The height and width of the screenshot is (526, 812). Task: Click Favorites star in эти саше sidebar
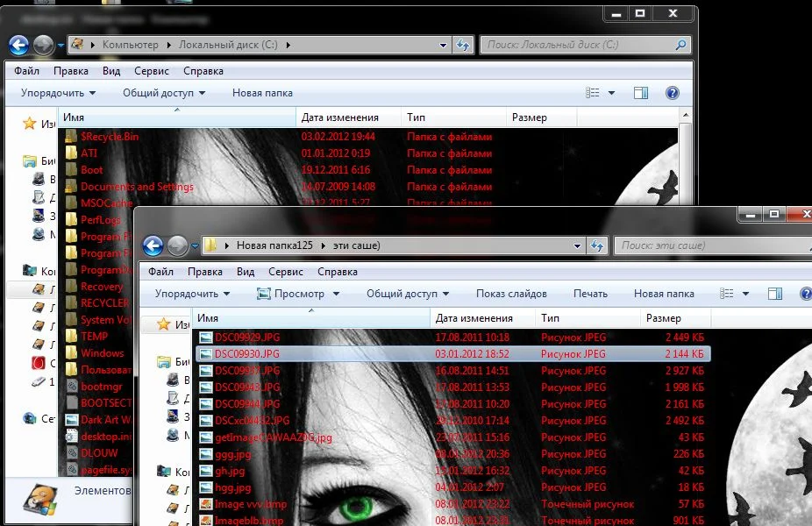(164, 324)
